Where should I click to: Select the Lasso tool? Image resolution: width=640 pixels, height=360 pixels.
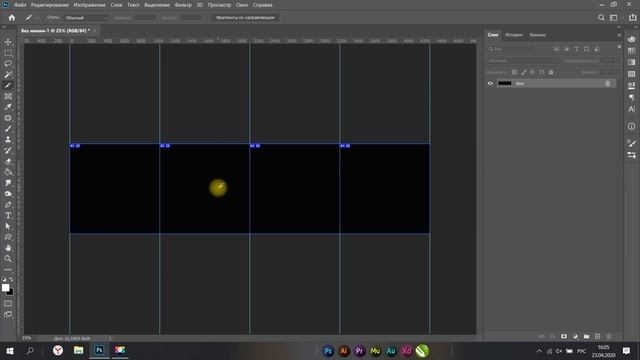(8, 64)
